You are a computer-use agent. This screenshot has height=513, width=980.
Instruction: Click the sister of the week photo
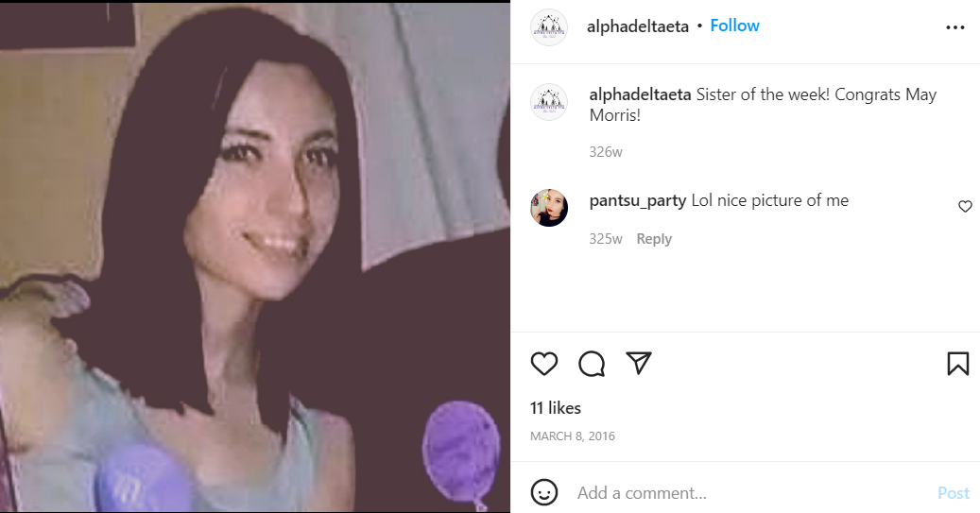255,257
